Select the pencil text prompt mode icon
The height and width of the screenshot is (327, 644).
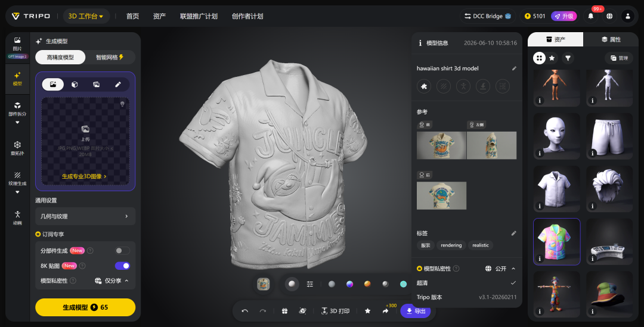point(118,84)
